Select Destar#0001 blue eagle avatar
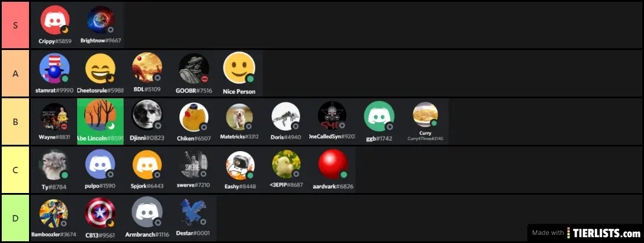 point(193,212)
